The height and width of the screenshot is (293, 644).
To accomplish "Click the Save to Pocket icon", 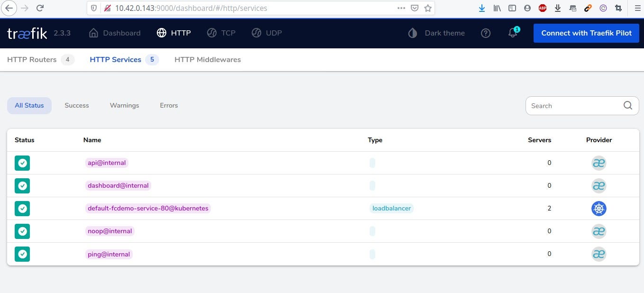I will click(x=415, y=8).
